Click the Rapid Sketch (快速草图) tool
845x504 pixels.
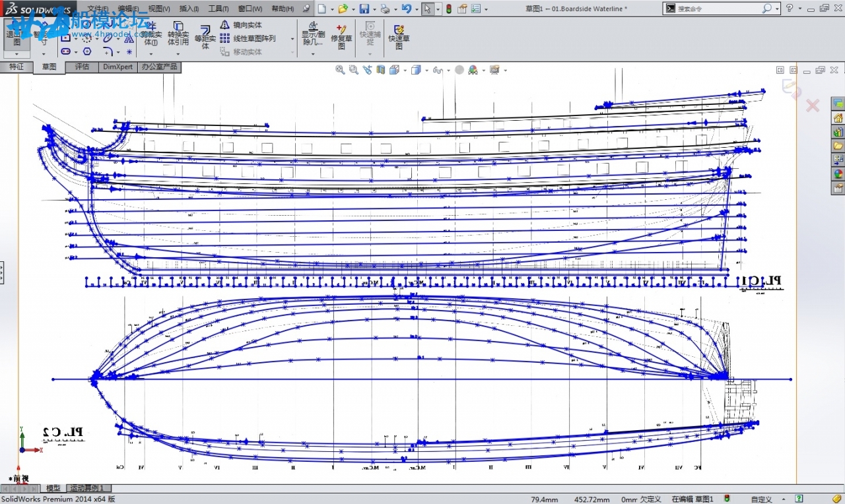(399, 37)
